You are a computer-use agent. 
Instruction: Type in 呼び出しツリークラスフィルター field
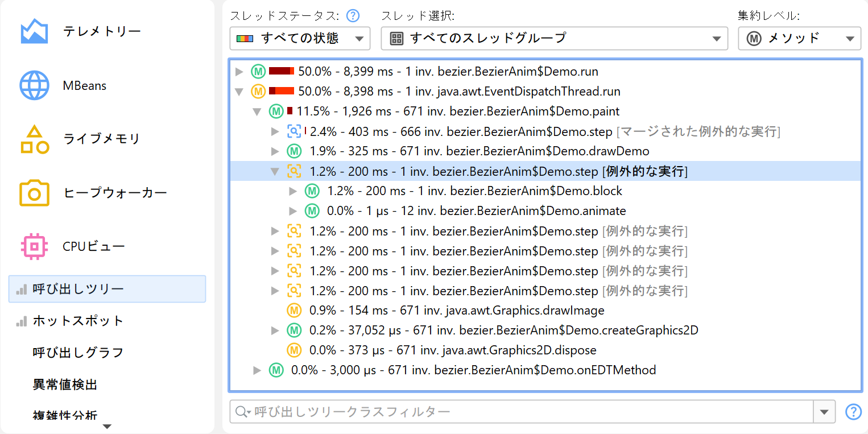529,411
